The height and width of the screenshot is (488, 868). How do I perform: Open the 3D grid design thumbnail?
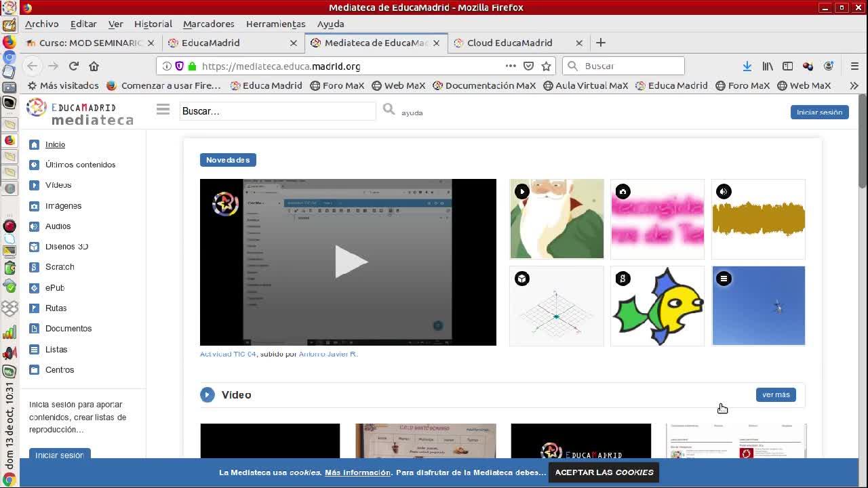[x=557, y=306]
